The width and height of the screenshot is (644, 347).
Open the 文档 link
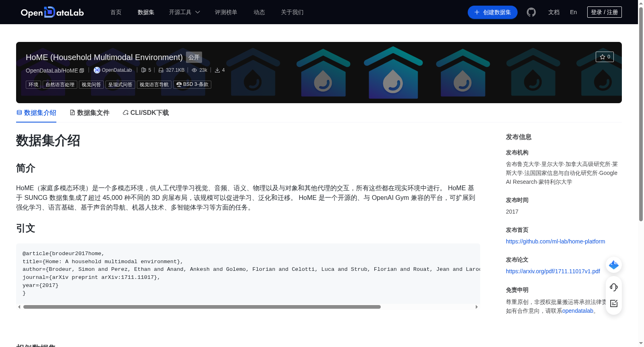tap(554, 12)
